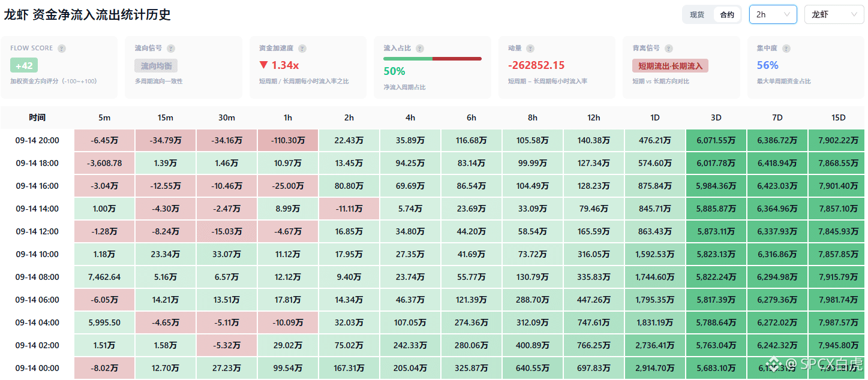Expand the 龙虾 coin selector dropdown
868x380 pixels.
pos(834,14)
